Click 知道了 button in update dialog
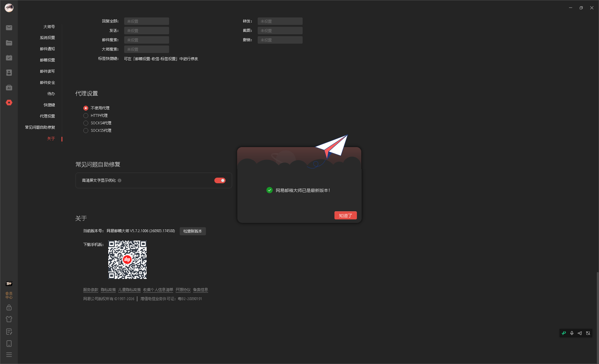 pos(345,215)
